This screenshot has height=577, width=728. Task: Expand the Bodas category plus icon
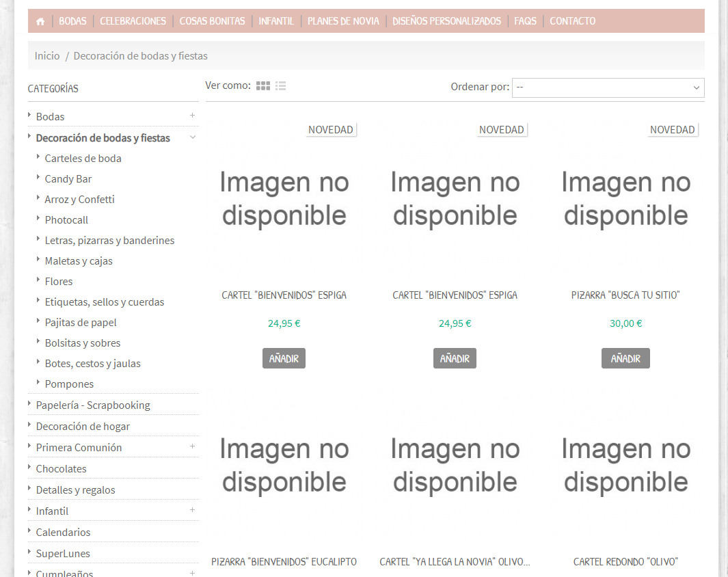click(x=192, y=115)
